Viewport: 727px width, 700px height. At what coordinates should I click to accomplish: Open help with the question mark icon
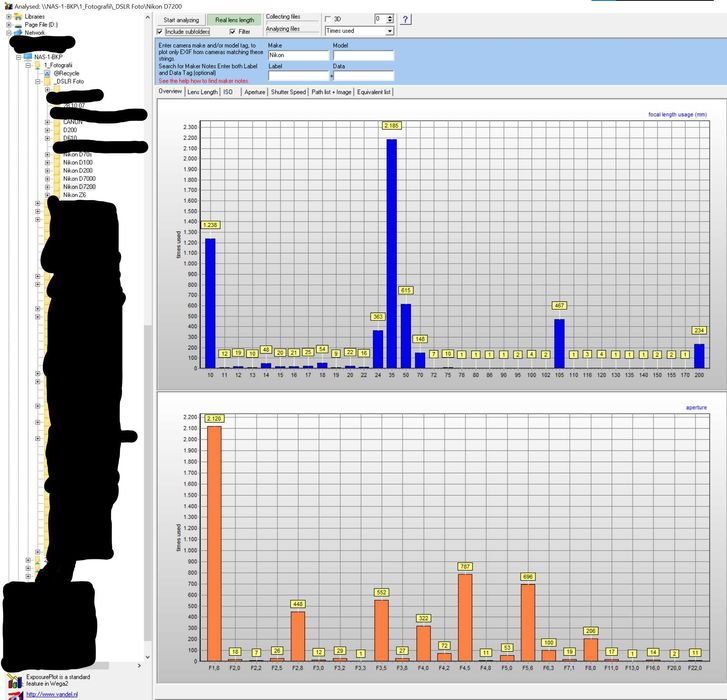coord(405,19)
